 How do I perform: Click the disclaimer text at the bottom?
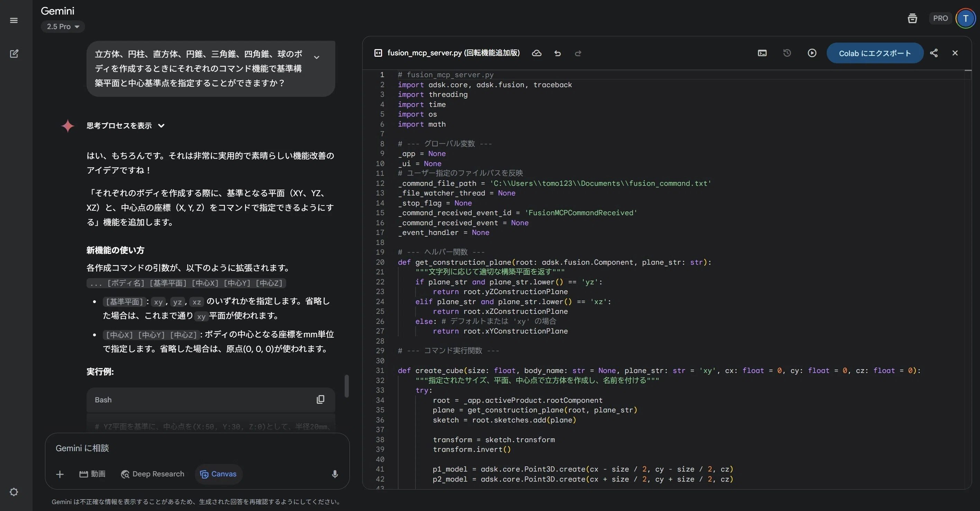196,502
